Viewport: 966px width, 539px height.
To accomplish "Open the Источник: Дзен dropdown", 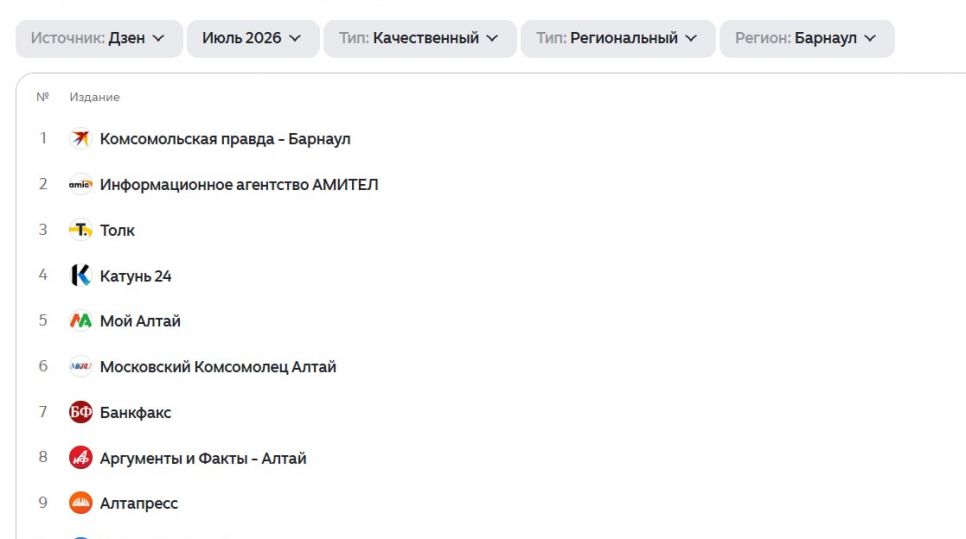I will tap(99, 38).
